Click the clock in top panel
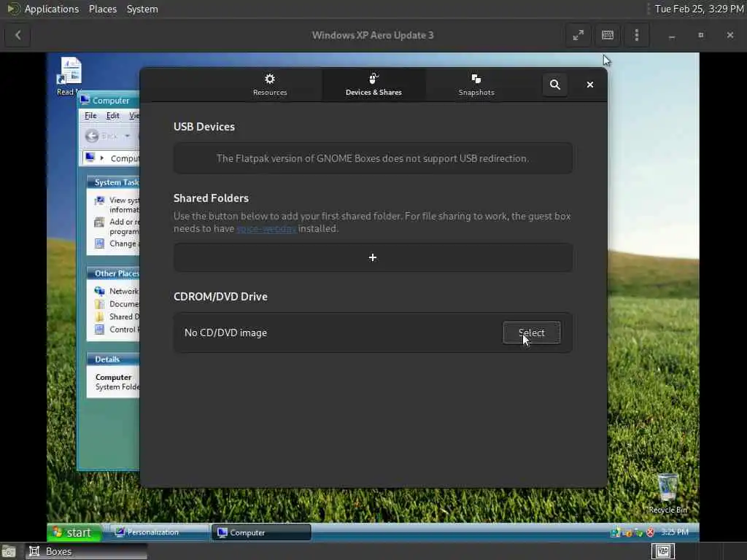 tap(698, 9)
